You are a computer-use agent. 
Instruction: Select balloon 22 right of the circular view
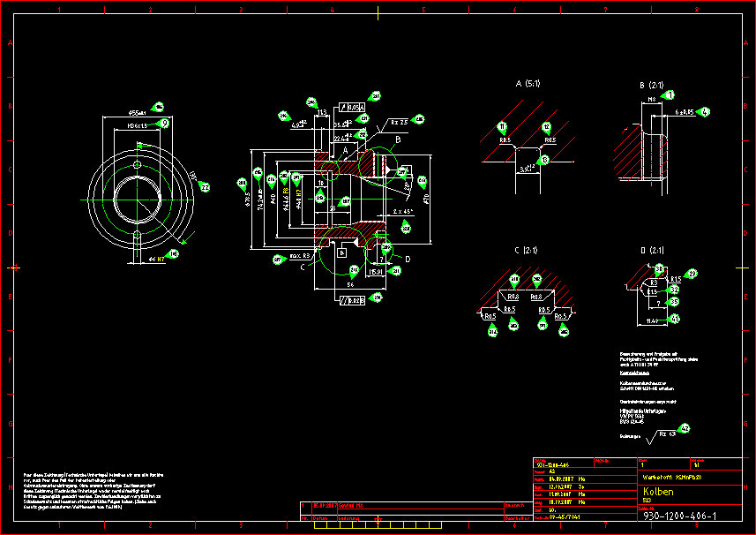click(205, 187)
